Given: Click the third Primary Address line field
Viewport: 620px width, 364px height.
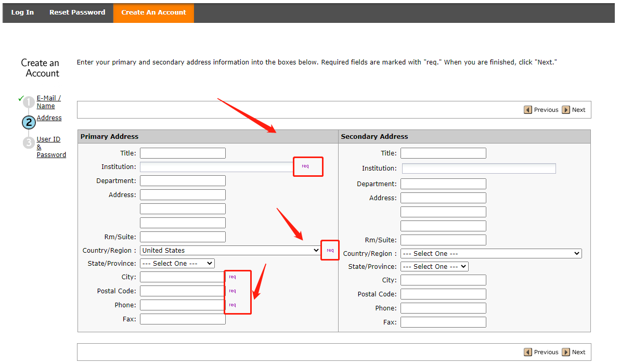Looking at the screenshot, I should [x=183, y=223].
